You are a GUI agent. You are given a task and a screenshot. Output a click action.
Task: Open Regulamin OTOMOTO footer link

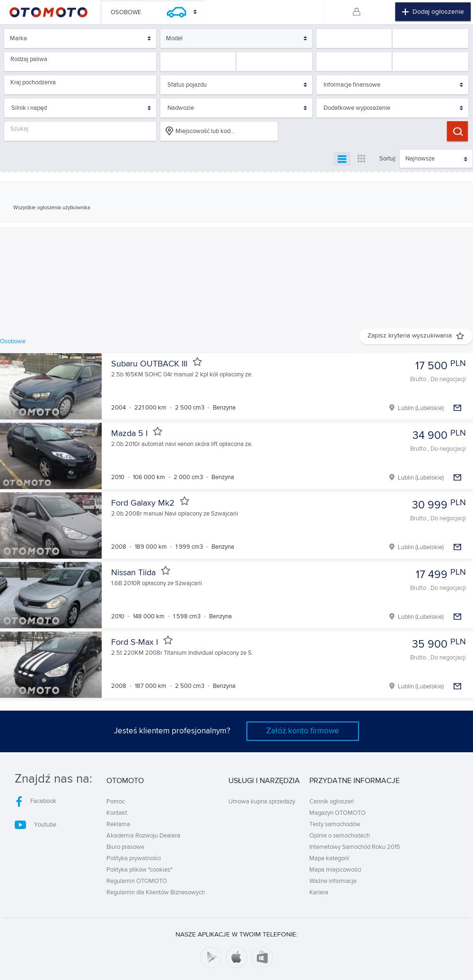(137, 881)
